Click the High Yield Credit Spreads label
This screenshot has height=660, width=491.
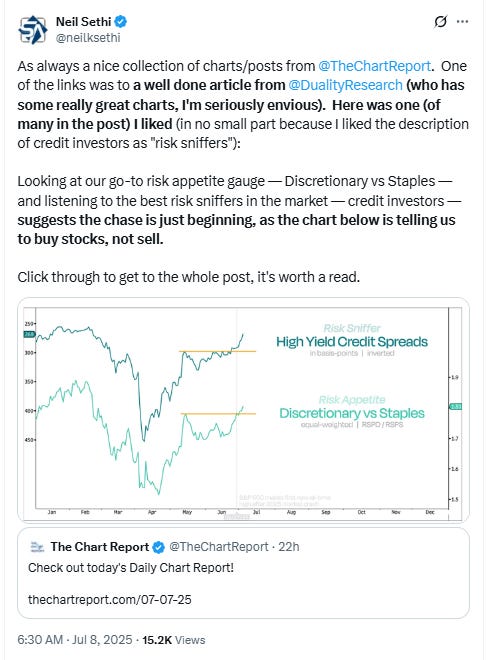(352, 342)
